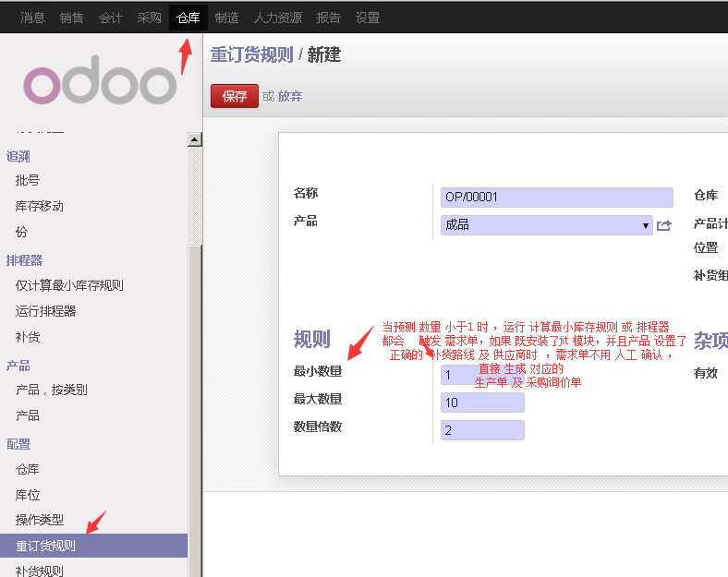
Task: Go to 重订货规则 breadcrumb link
Action: [251, 55]
